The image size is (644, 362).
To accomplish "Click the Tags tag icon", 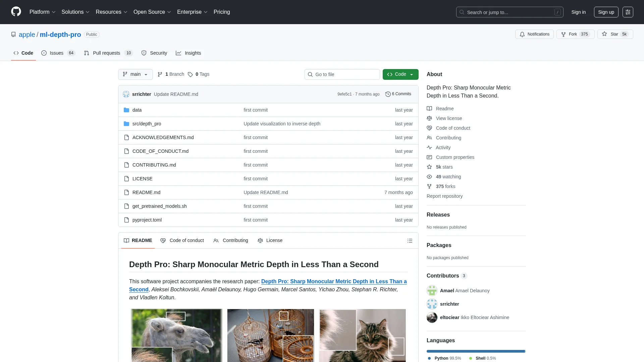I will click(190, 74).
